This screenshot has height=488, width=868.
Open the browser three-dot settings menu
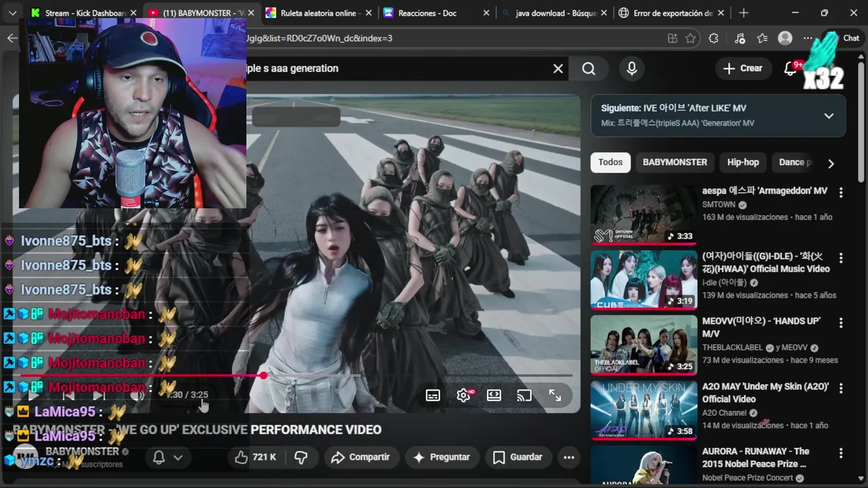(808, 39)
